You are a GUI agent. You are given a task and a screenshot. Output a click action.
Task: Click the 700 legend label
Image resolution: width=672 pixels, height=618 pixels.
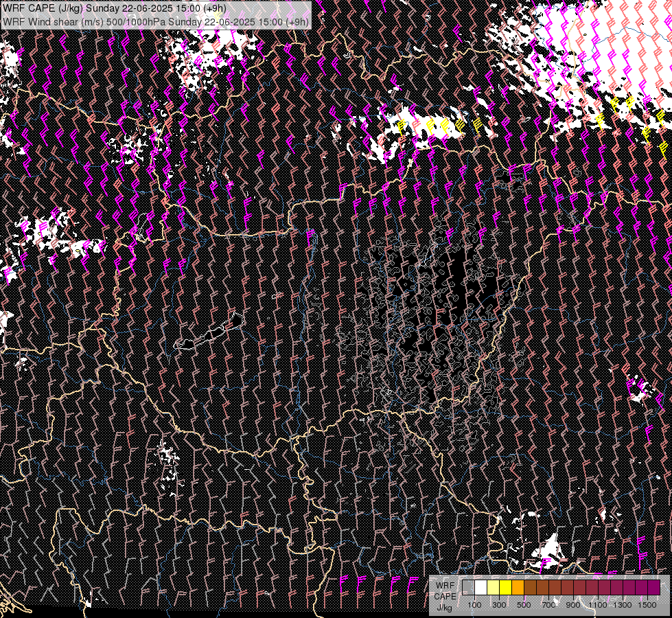[548, 605]
